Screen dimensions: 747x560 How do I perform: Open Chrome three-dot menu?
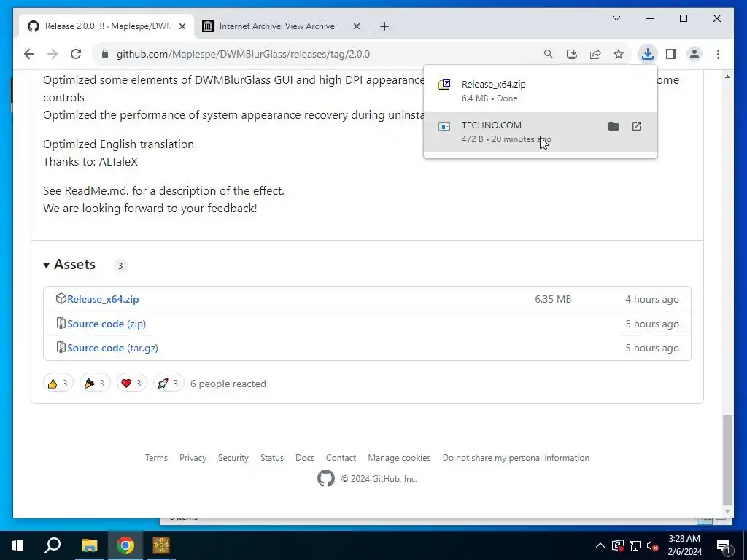718,54
